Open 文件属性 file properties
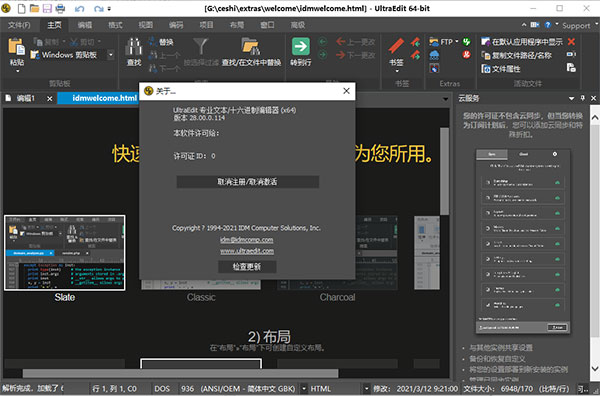This screenshot has width=600, height=396. [501, 69]
